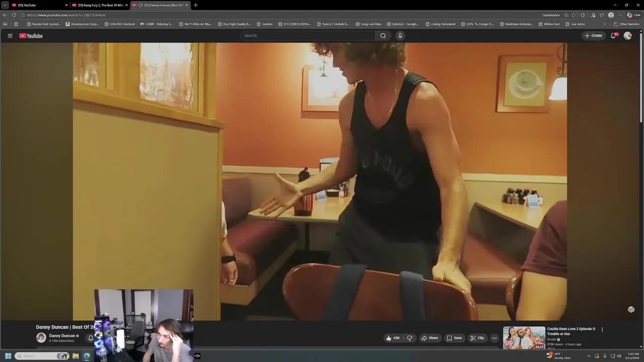Close the Kung Fury 2 tab
The height and width of the screenshot is (362, 644).
tap(126, 5)
